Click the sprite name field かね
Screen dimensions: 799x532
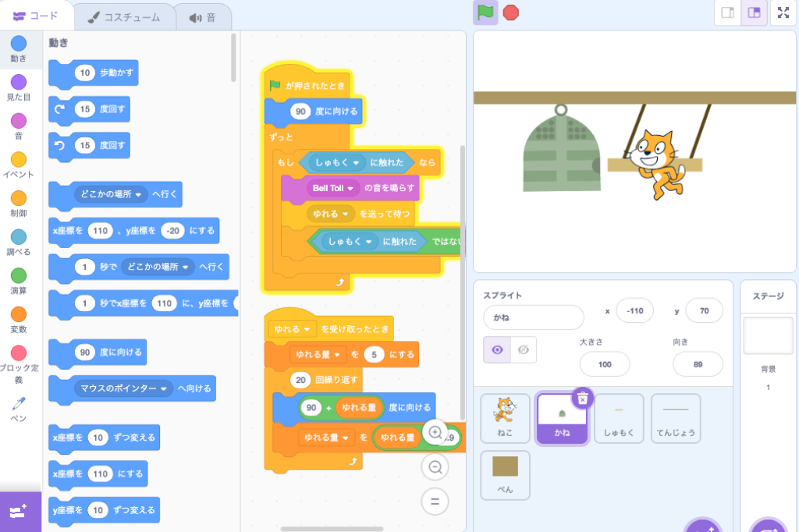533,317
